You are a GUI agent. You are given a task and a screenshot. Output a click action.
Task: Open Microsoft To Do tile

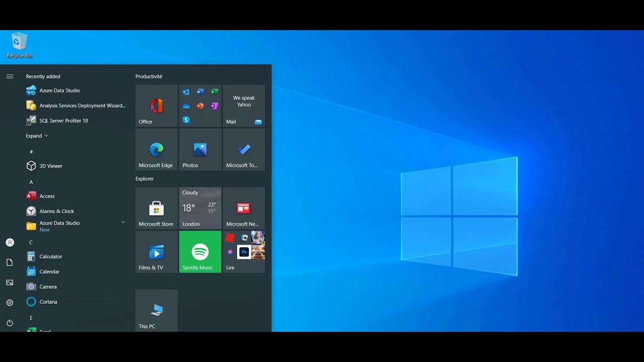click(244, 149)
